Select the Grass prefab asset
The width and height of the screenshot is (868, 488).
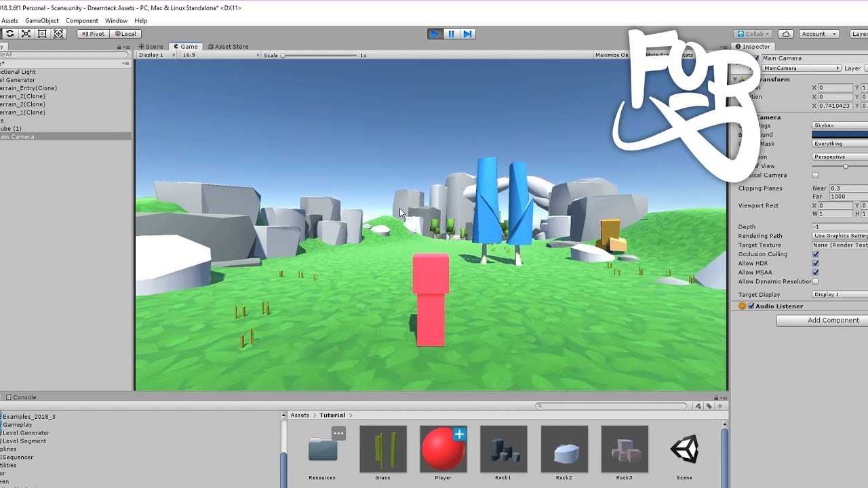coord(383,453)
